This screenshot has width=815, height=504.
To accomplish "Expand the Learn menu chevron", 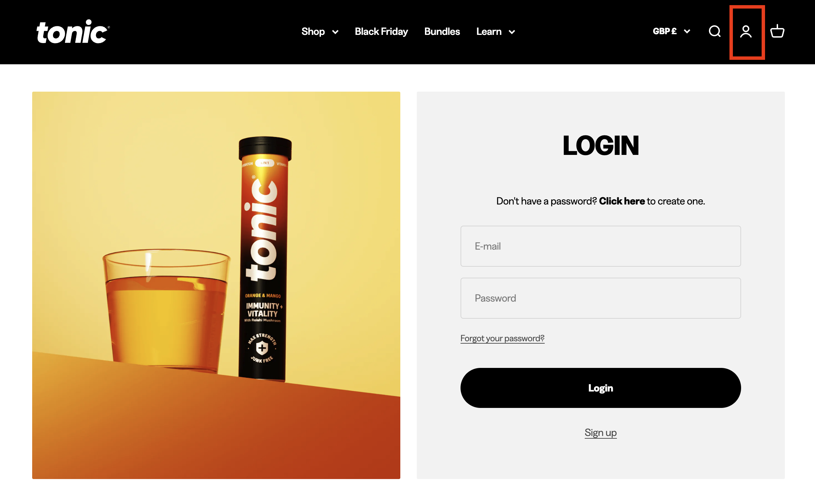I will point(512,32).
